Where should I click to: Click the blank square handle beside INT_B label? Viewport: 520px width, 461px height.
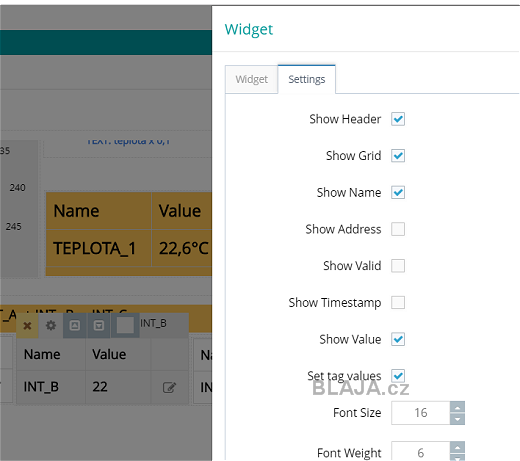click(x=125, y=325)
